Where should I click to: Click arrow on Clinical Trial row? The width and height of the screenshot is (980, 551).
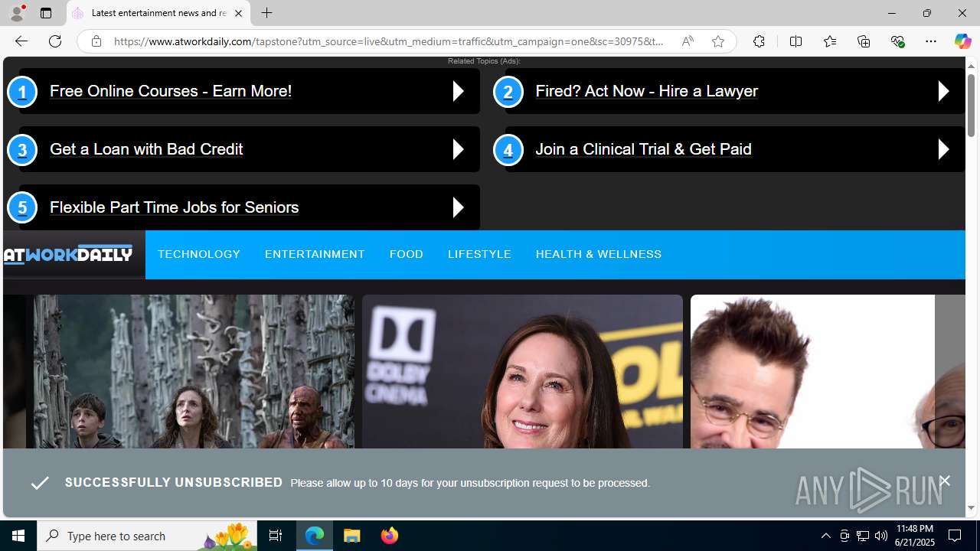pyautogui.click(x=943, y=149)
